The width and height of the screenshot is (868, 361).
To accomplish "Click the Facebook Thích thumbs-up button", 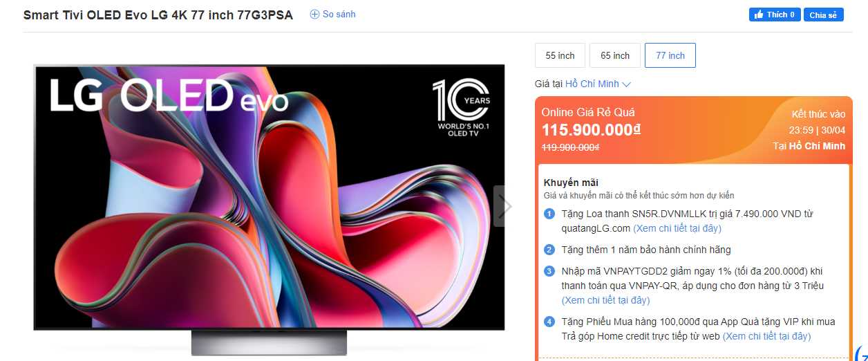I will click(x=774, y=15).
